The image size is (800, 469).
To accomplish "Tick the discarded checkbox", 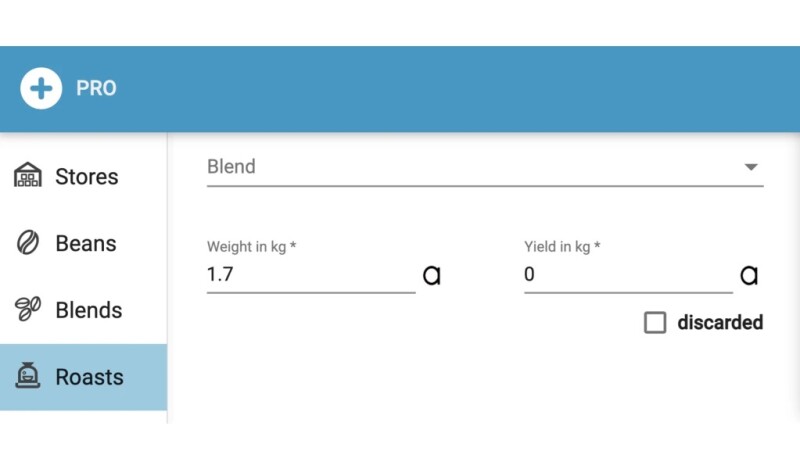I will pos(655,323).
